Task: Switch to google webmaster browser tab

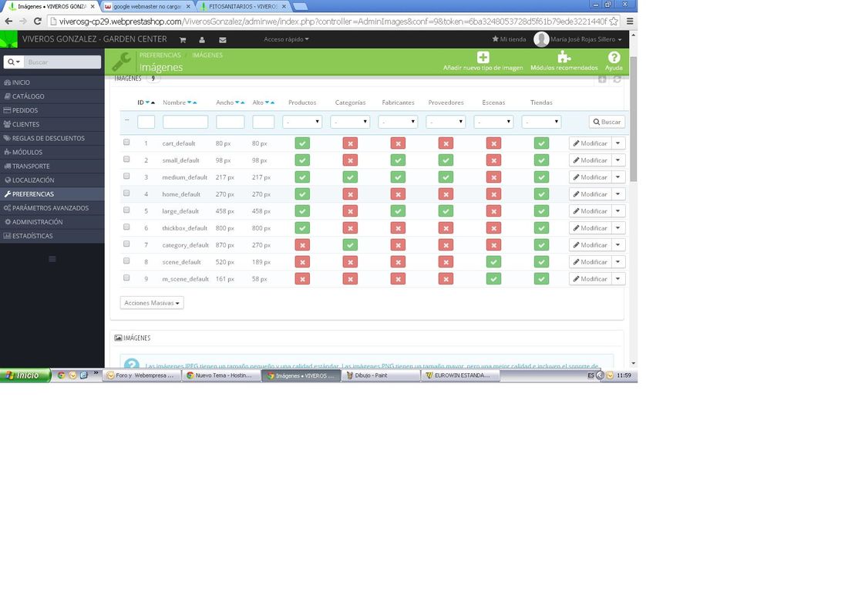Action: (147, 6)
